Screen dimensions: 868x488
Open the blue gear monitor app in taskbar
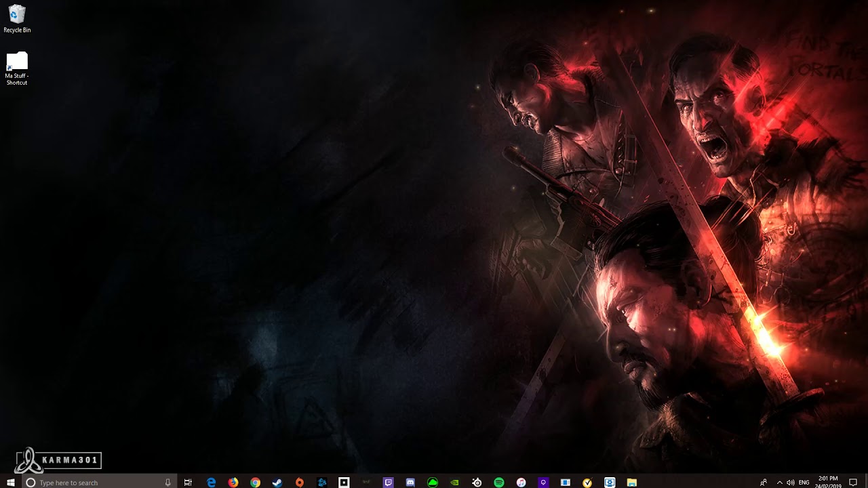pyautogui.click(x=610, y=483)
